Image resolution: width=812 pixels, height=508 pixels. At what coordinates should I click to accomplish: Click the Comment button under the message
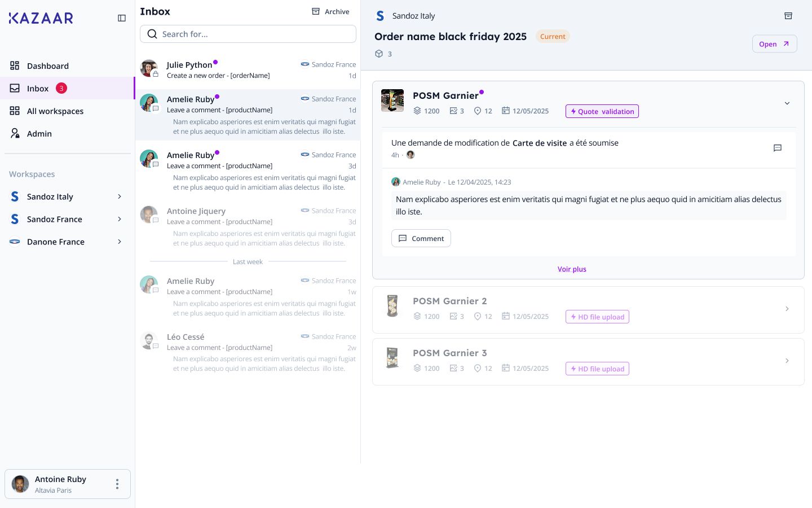point(421,238)
